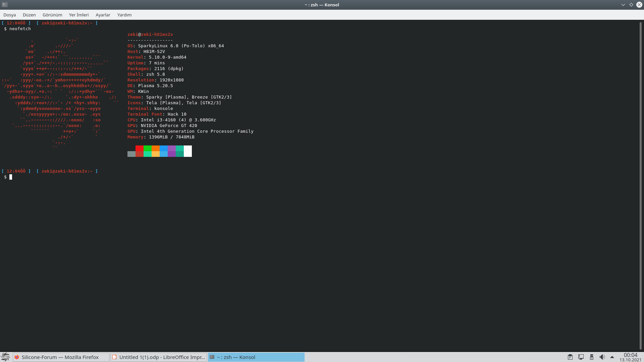The image size is (644, 362).
Task: Click the DE: Plasma 5.20.5 line
Action: coord(150,86)
